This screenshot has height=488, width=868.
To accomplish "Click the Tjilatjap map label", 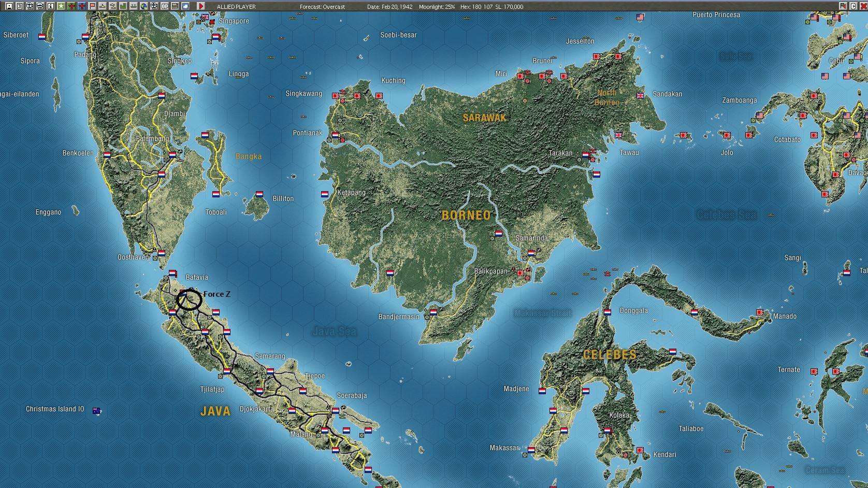I will 212,389.
